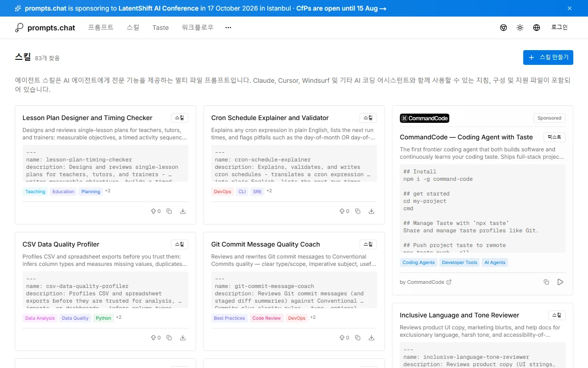588x368 pixels.
Task: Copy the Lesson Plan Designer skill
Action: (169, 211)
